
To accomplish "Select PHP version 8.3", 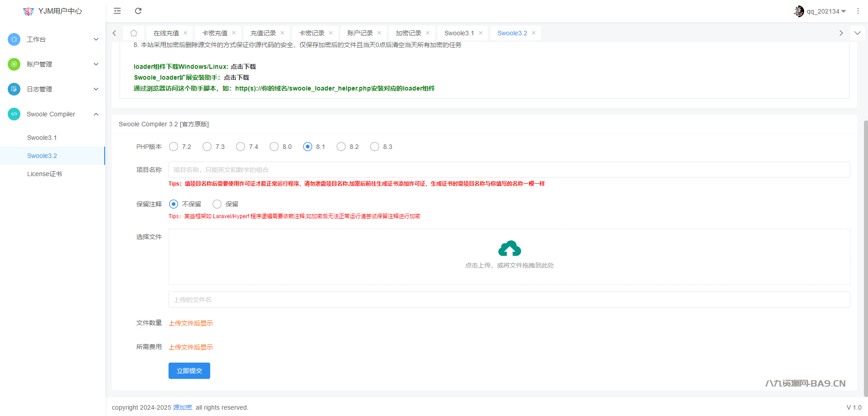I will 375,147.
